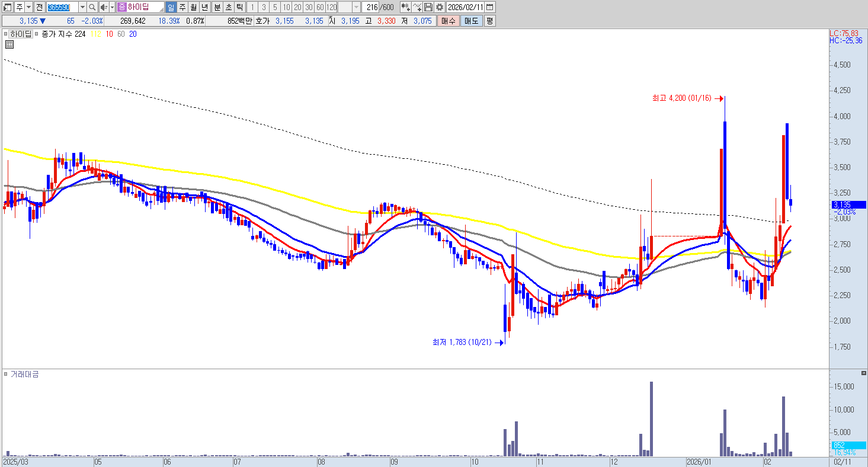868x467 pixels.
Task: Open dropdown arrow next to speaker icon
Action: coord(112,7)
